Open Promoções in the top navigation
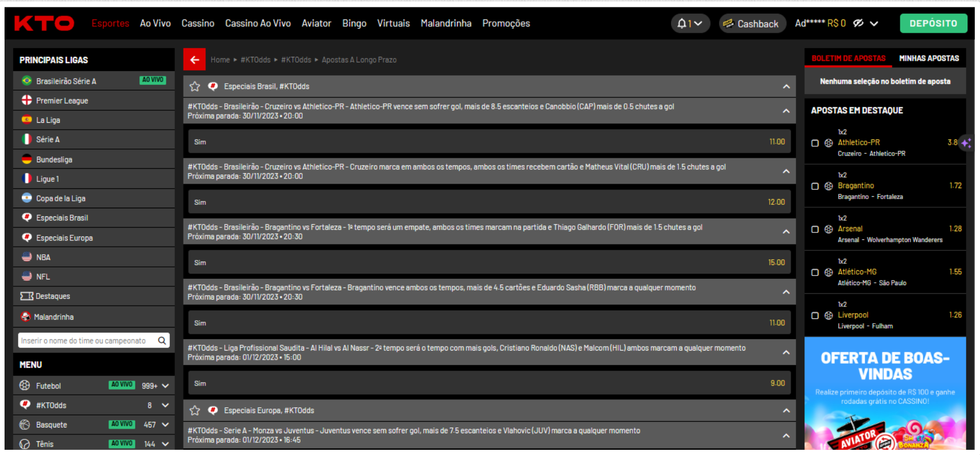The width and height of the screenshot is (980, 455). [506, 24]
